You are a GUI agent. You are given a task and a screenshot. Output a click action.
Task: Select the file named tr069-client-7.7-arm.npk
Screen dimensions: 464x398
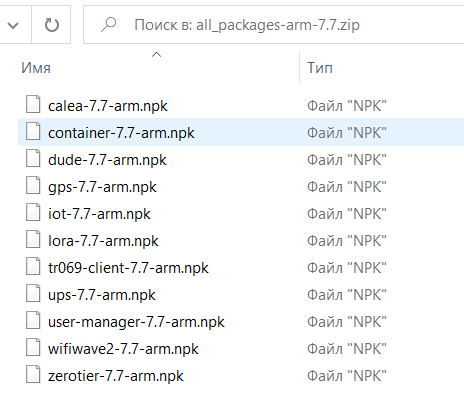coord(128,268)
